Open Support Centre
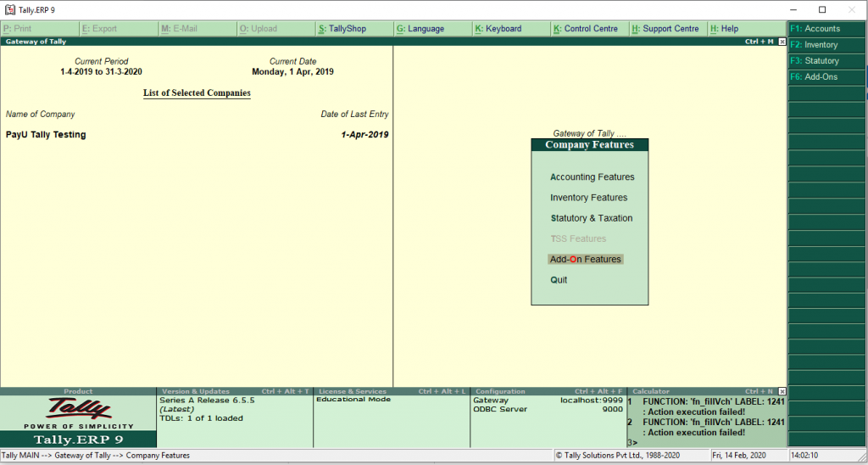The height and width of the screenshot is (465, 868). pos(669,29)
